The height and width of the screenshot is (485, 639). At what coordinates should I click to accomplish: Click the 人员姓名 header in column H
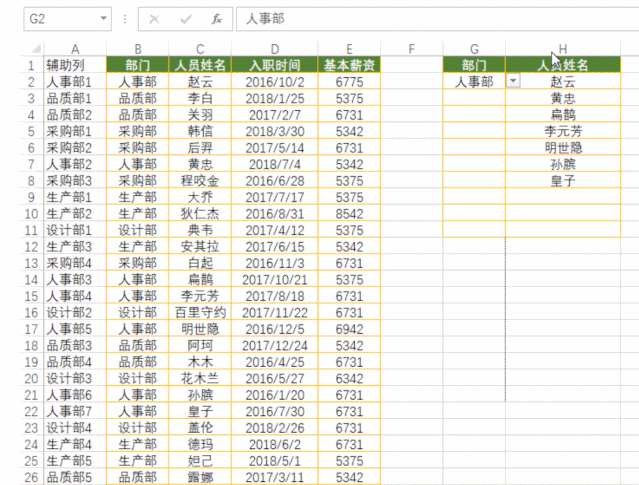tap(563, 65)
